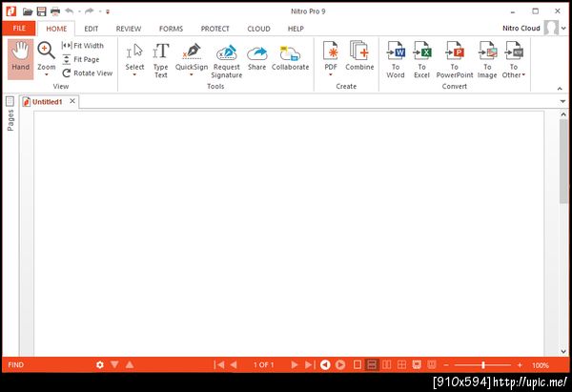Viewport: 572px width, 392px height.
Task: Convert document To Word
Action: pos(396,59)
